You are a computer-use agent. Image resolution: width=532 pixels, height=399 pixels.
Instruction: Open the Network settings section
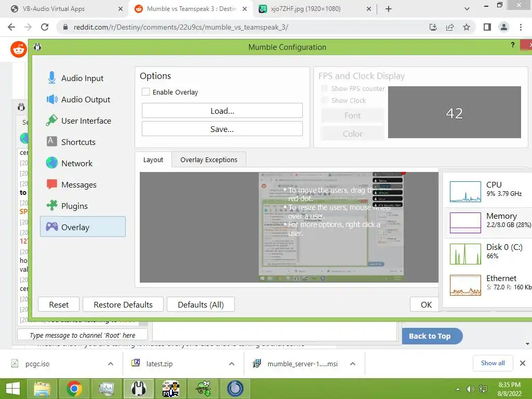tap(83, 164)
